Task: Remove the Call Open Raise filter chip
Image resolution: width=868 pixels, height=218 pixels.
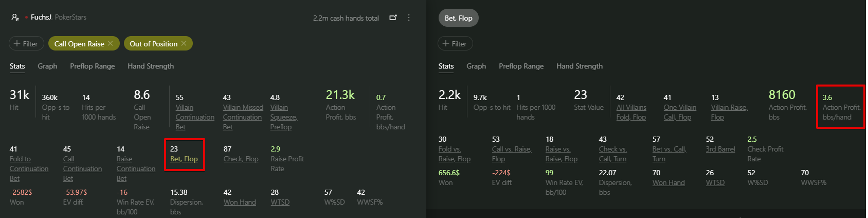Action: (110, 44)
